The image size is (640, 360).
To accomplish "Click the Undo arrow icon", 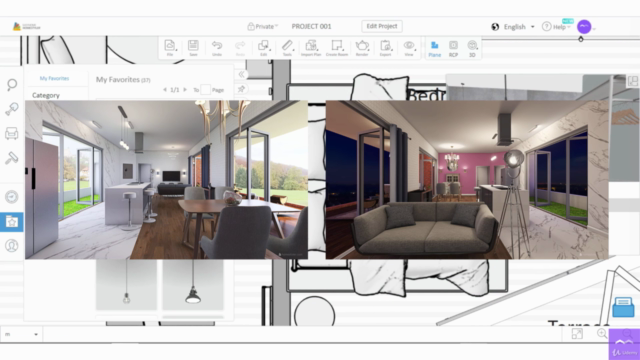I will [217, 48].
